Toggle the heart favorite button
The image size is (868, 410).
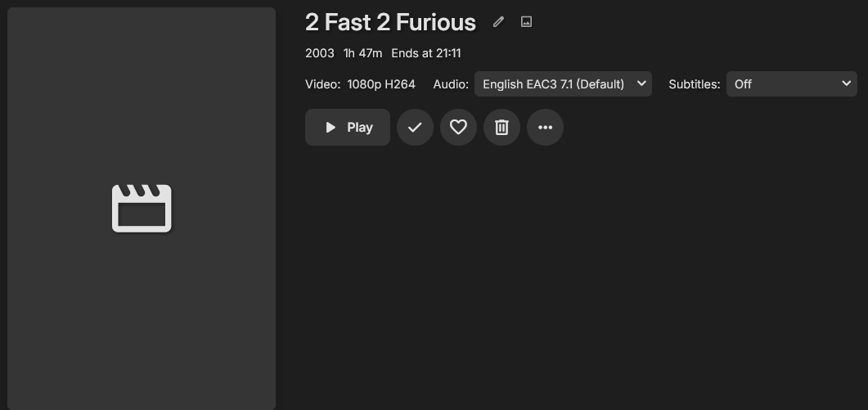pyautogui.click(x=458, y=128)
